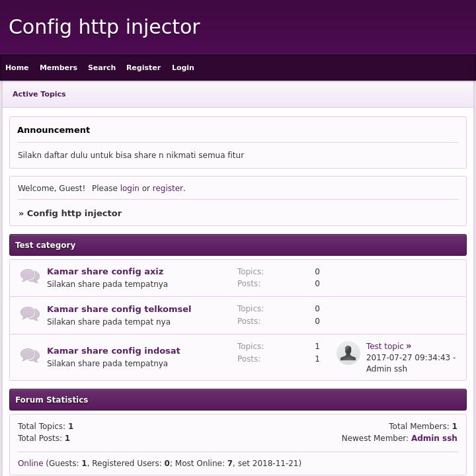The height and width of the screenshot is (476, 476).
Task: Click the axiz forum speech bubble icon
Action: 30,276
